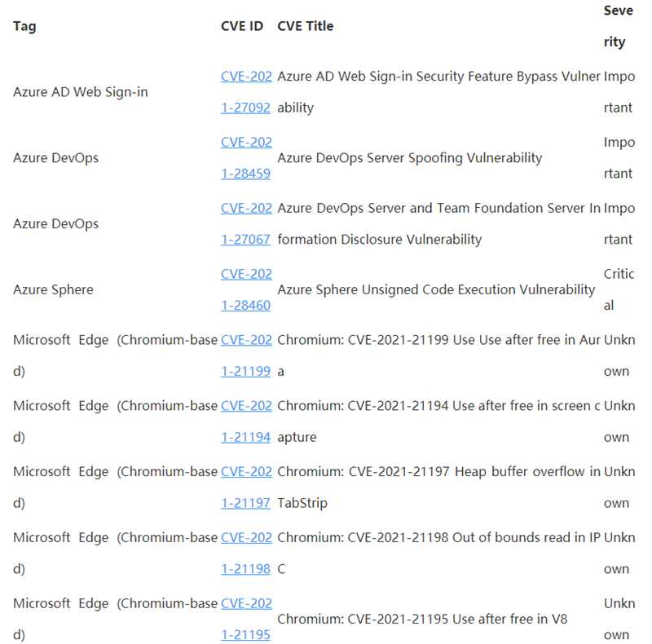The height and width of the screenshot is (644, 652).
Task: Click the CVE ID column header
Action: 242,26
